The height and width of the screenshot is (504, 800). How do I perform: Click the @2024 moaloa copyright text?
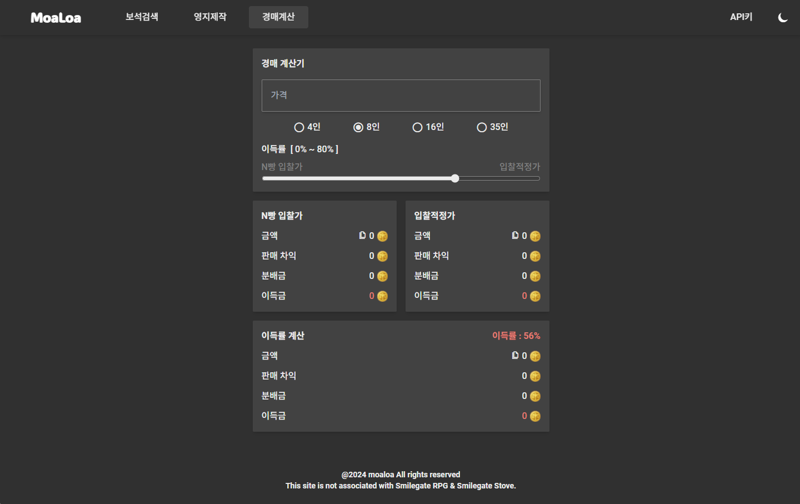(401, 474)
